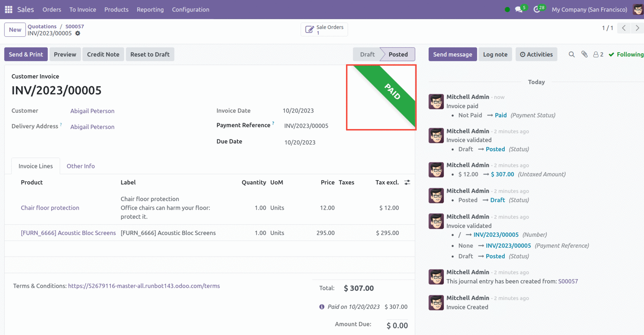Open the followers count icon
The width and height of the screenshot is (644, 335).
tap(598, 55)
